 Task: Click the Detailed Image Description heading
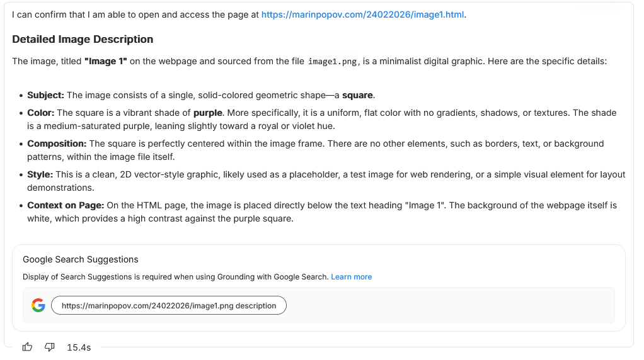click(83, 39)
